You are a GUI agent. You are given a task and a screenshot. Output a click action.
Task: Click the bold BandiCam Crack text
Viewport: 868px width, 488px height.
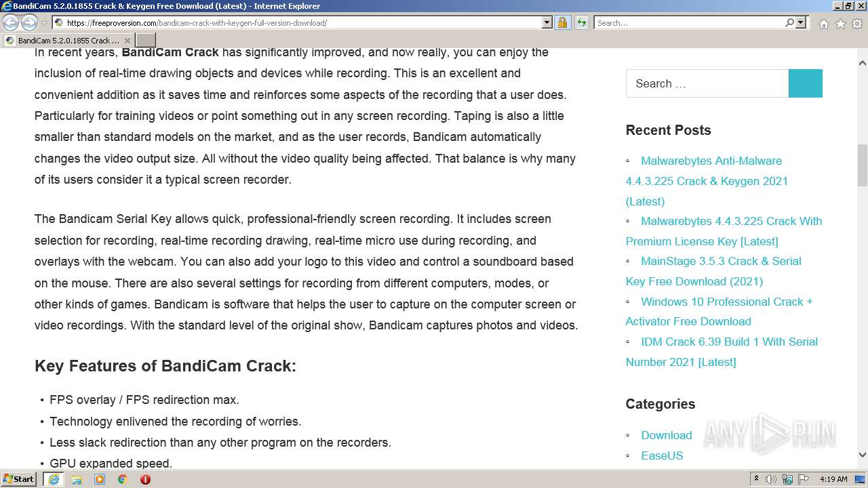click(x=170, y=52)
